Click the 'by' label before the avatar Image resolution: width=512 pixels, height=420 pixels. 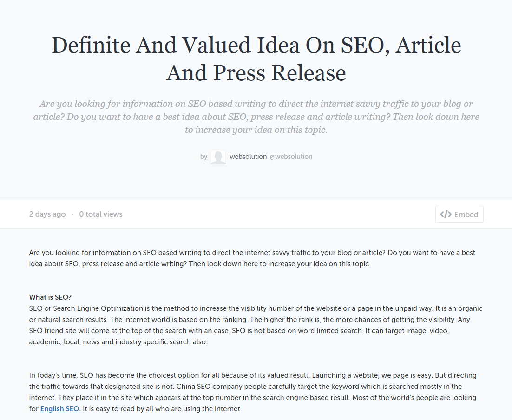[204, 157]
